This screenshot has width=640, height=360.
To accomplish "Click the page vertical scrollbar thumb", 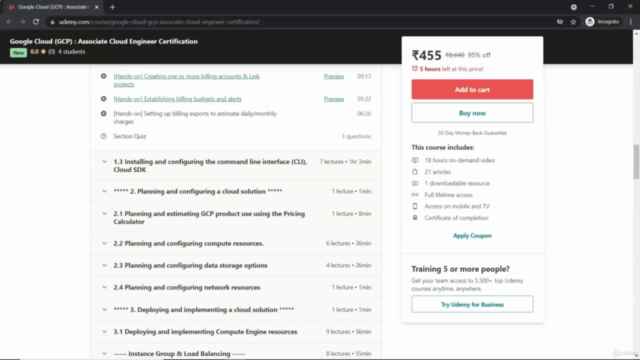I will click(x=636, y=161).
